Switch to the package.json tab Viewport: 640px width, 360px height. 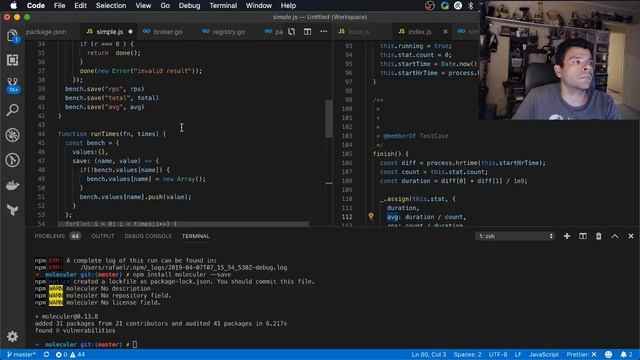pyautogui.click(x=46, y=31)
